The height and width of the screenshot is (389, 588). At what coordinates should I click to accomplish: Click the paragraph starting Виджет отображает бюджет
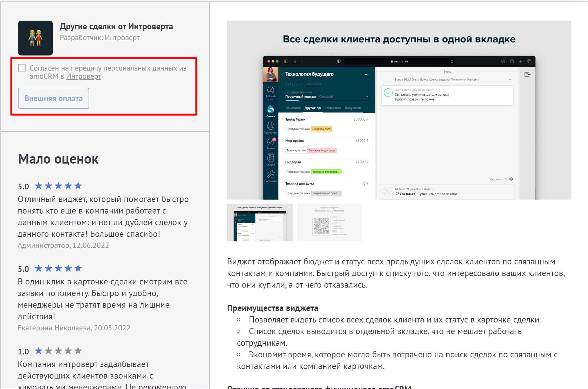(x=396, y=273)
